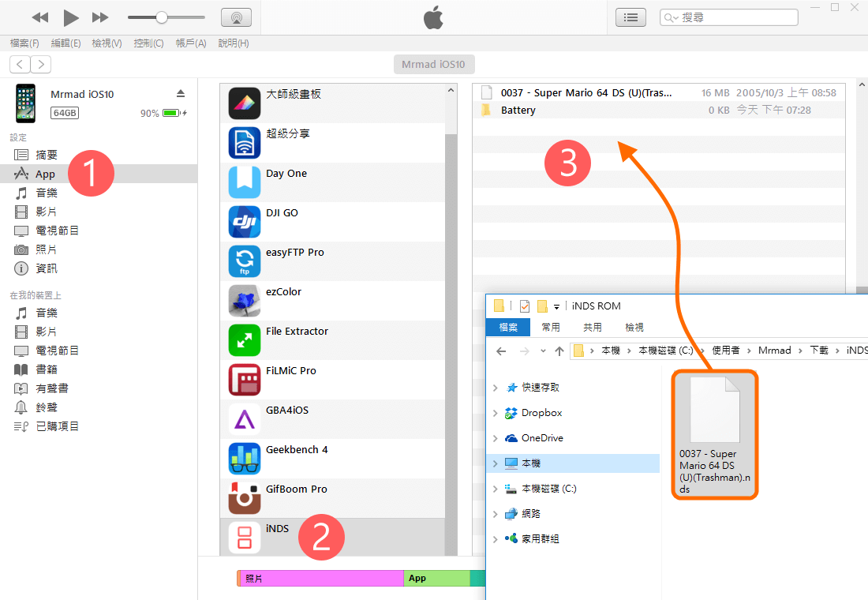Switch to the 檢視 ribbon tab
The width and height of the screenshot is (868, 600).
pyautogui.click(x=634, y=327)
